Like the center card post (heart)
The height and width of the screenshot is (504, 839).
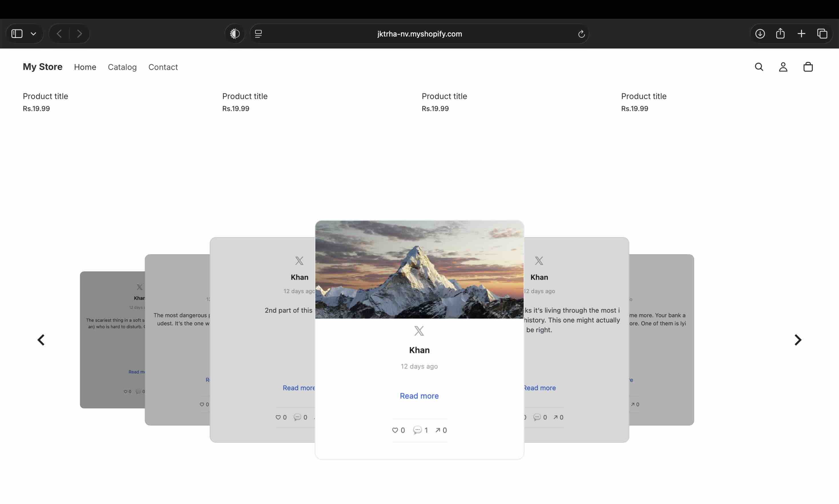coord(395,430)
